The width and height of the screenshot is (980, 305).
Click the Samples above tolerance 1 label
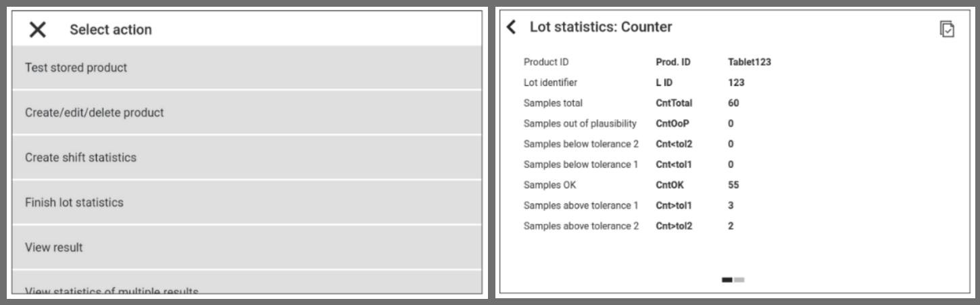pos(581,205)
